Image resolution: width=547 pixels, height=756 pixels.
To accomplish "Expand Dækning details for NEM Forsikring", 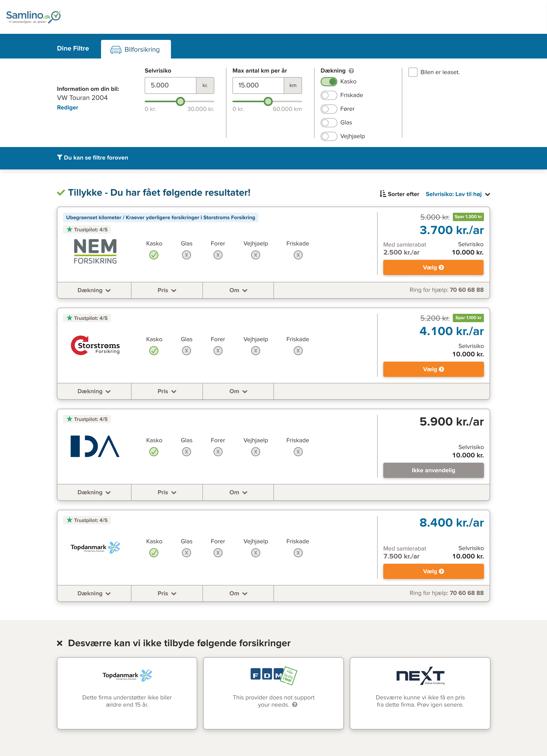I will 94,290.
